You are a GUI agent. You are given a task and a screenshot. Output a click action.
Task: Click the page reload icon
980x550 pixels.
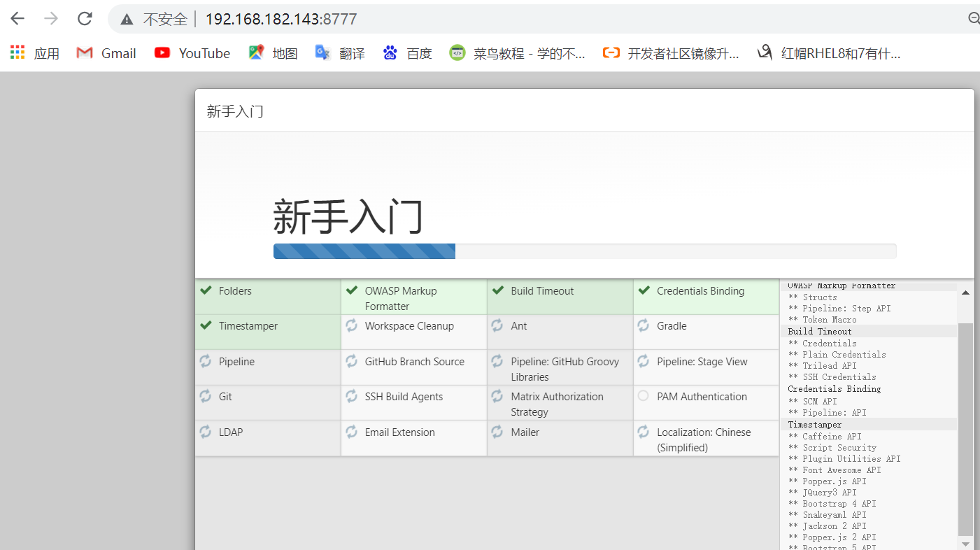[85, 19]
